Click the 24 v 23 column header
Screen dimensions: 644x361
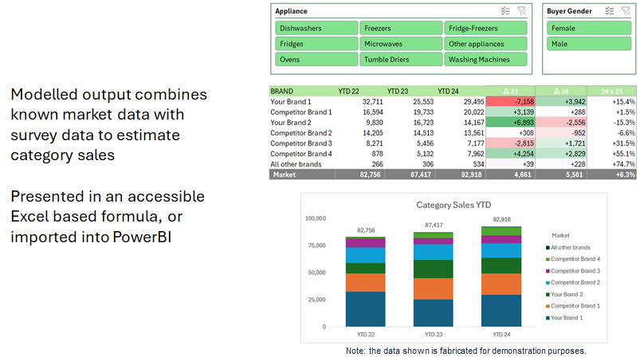click(x=612, y=91)
